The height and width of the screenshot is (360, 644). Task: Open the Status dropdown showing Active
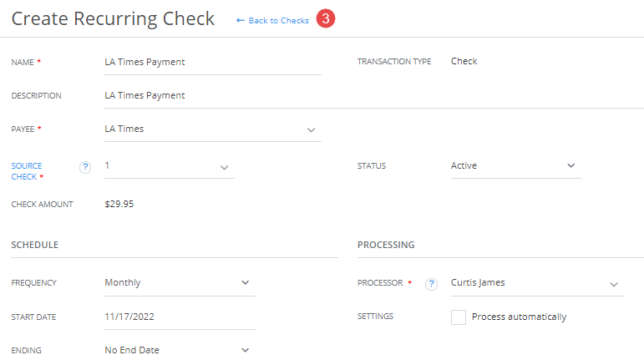click(516, 166)
